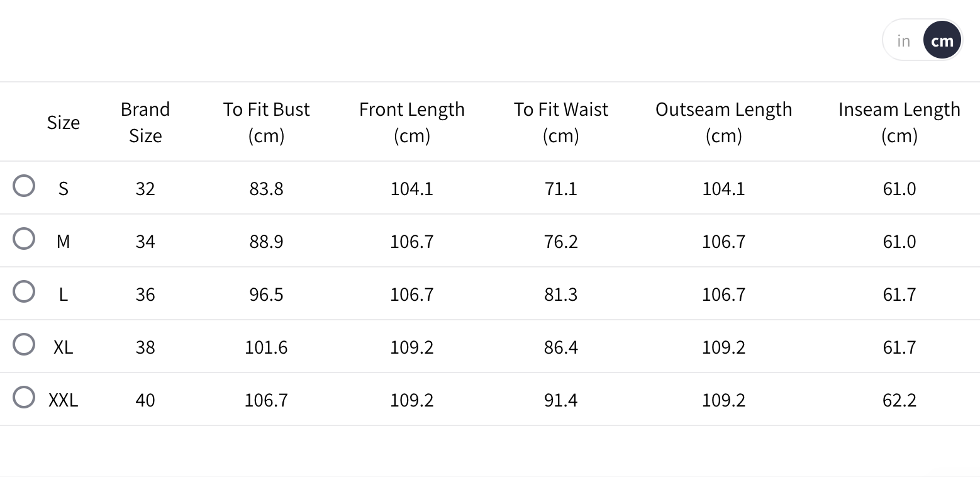Click the 101.6 bust measurement cell

[x=266, y=347]
